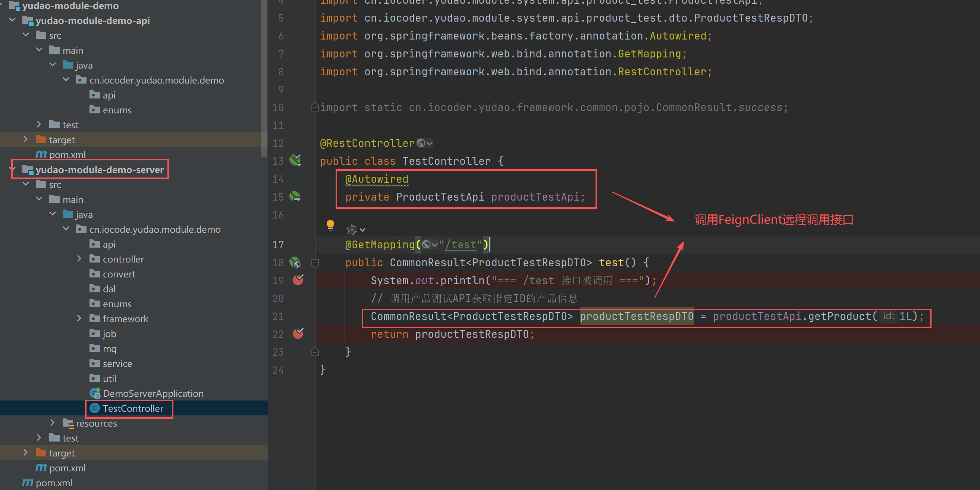This screenshot has height=490, width=980.
Task: Click the autowired dependency gutter icon on line 15
Action: click(295, 197)
